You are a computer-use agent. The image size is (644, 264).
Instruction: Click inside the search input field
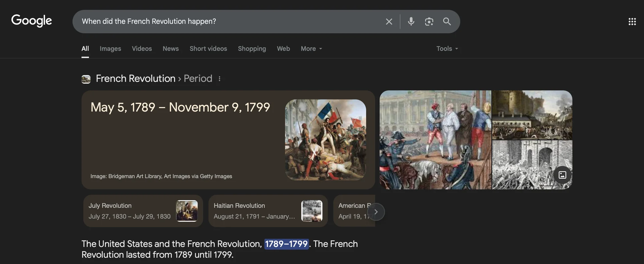218,21
